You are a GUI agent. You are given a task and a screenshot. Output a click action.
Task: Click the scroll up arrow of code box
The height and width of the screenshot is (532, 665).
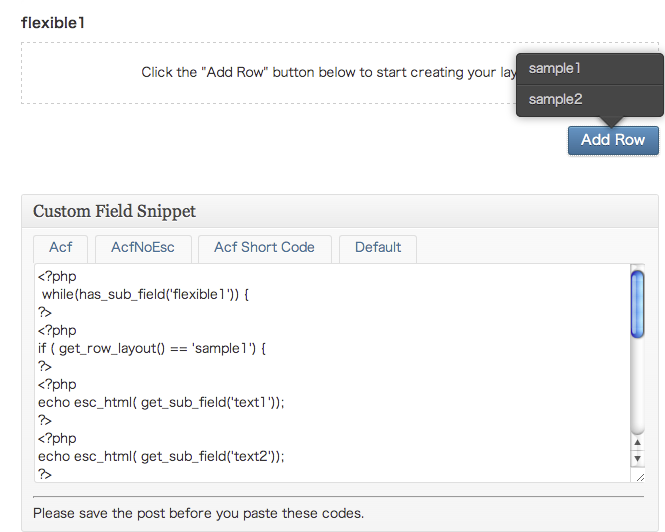coord(637,442)
